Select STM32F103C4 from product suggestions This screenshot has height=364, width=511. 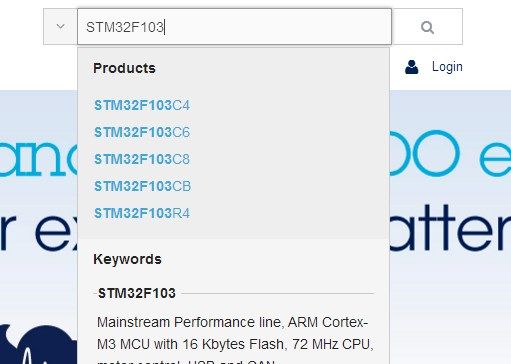[x=142, y=105]
